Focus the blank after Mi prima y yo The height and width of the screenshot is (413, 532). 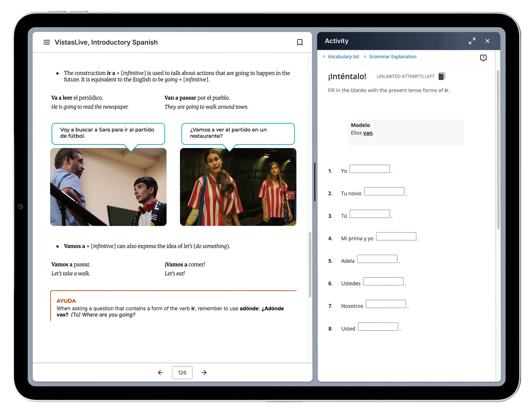click(x=396, y=236)
